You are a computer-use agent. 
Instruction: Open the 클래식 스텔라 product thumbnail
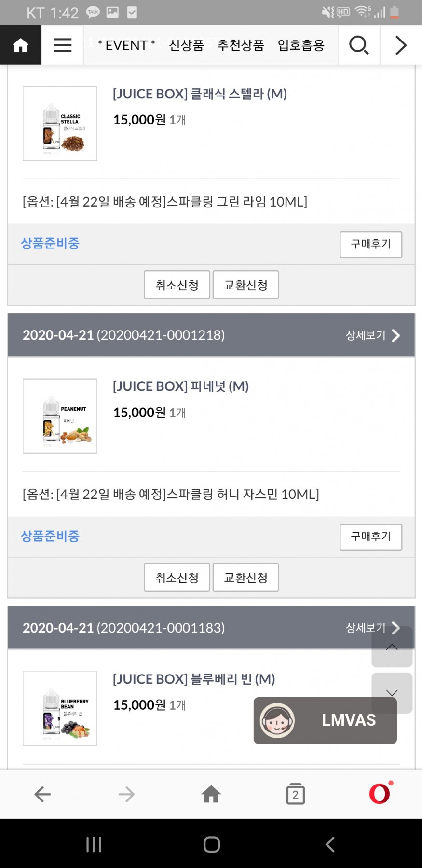coord(60,124)
